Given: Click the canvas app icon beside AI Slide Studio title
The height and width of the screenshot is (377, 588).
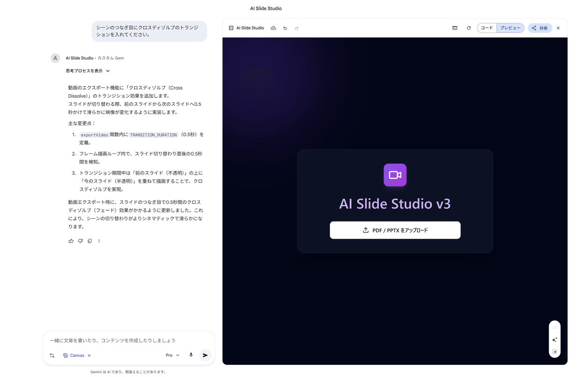Looking at the screenshot, I should (x=231, y=28).
